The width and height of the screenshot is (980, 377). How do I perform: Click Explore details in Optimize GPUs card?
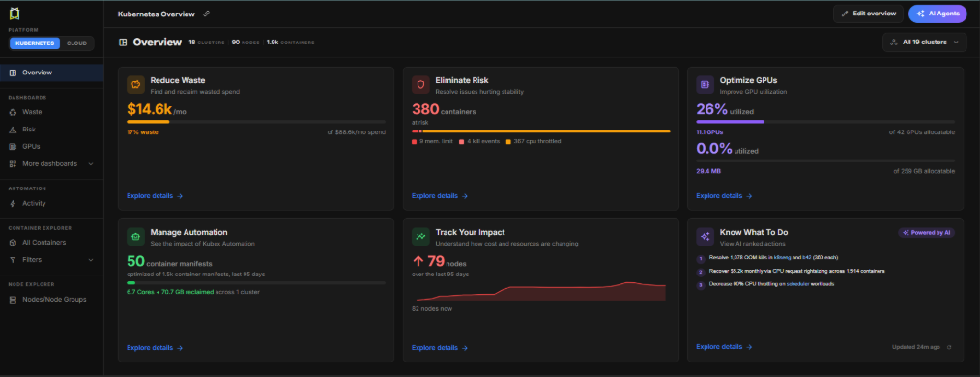click(724, 195)
